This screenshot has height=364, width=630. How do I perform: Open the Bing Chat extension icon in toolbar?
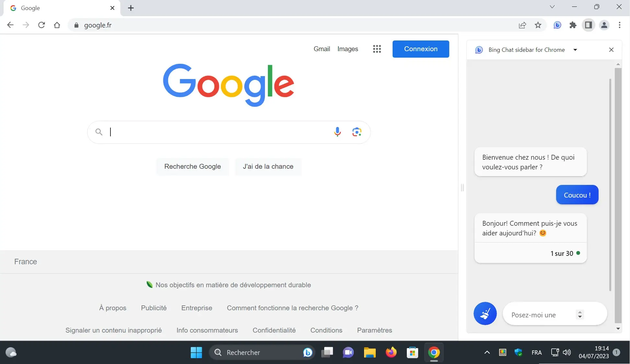tap(557, 25)
